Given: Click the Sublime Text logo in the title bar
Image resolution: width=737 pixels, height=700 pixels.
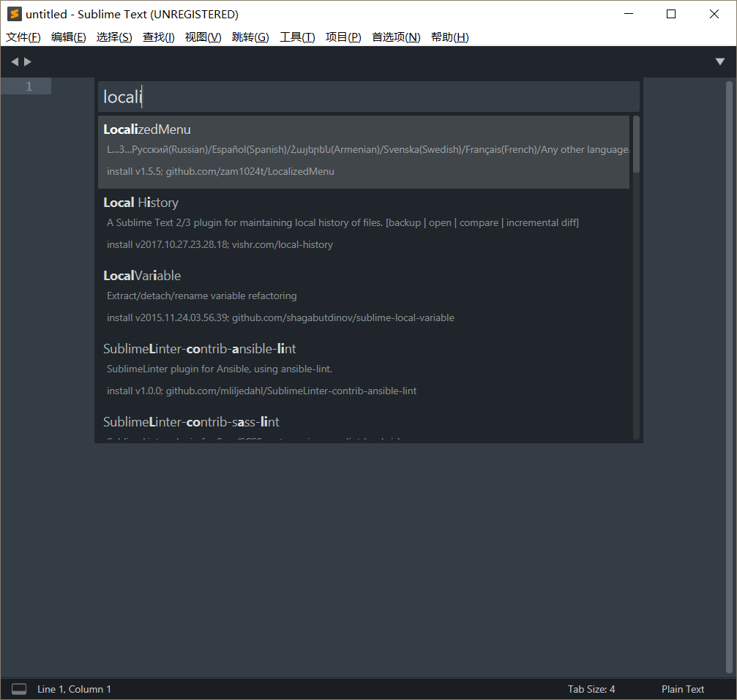Looking at the screenshot, I should pos(13,13).
